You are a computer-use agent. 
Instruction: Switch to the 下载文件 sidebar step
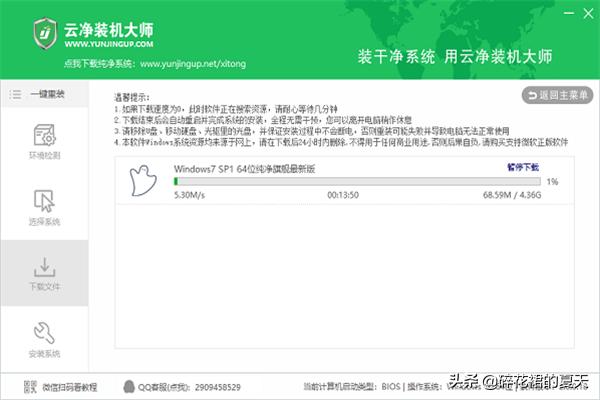(44, 274)
